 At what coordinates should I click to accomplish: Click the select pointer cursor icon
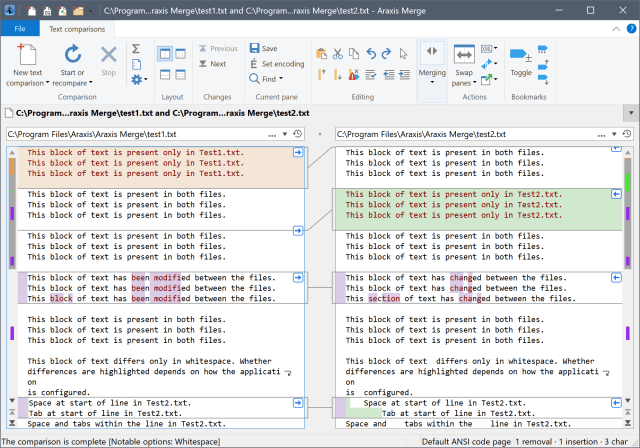pos(403,53)
